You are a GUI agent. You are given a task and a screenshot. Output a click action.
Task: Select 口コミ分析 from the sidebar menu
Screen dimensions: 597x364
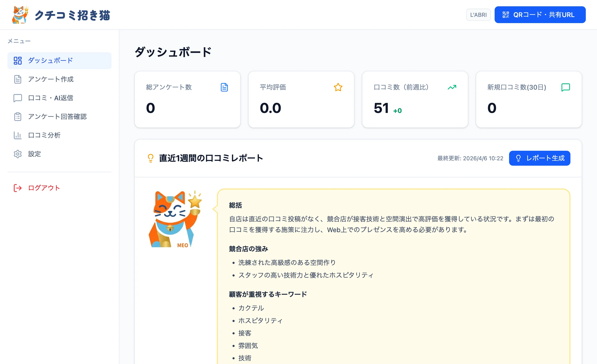click(44, 135)
